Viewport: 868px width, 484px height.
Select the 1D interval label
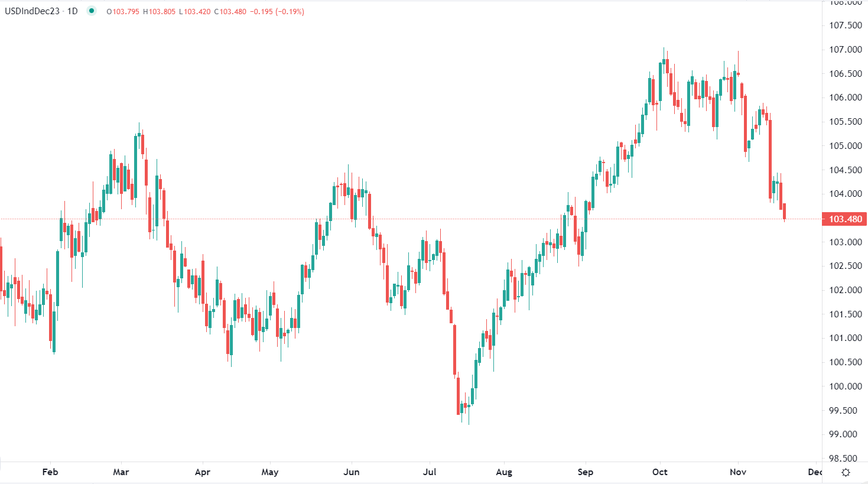point(72,11)
